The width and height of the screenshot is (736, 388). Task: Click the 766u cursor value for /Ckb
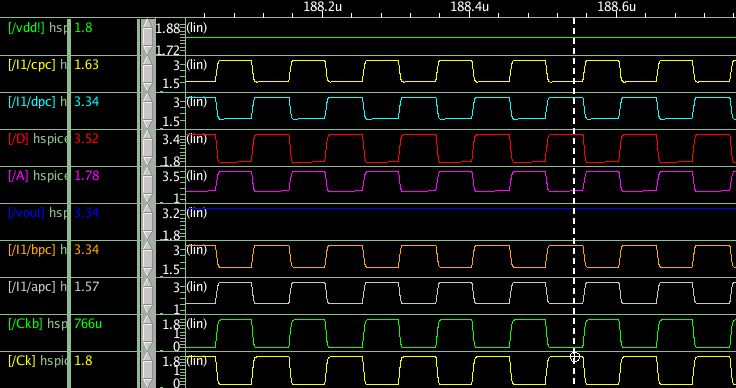89,324
